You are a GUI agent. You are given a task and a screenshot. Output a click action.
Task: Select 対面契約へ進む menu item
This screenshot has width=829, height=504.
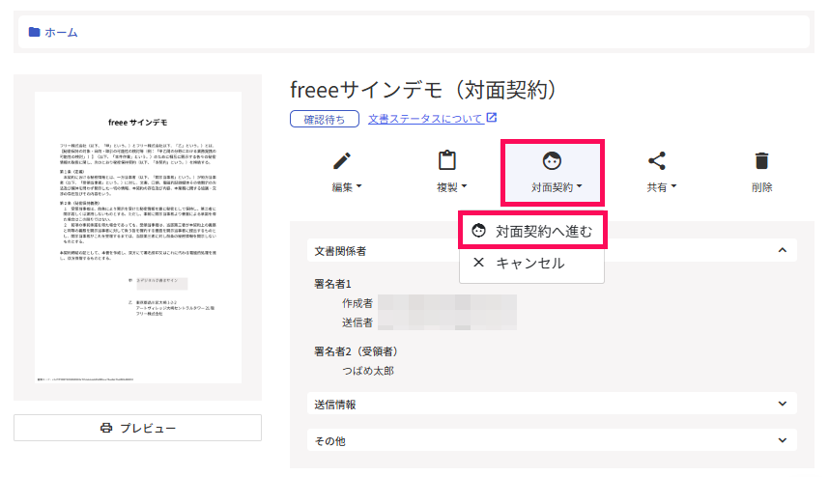click(532, 231)
